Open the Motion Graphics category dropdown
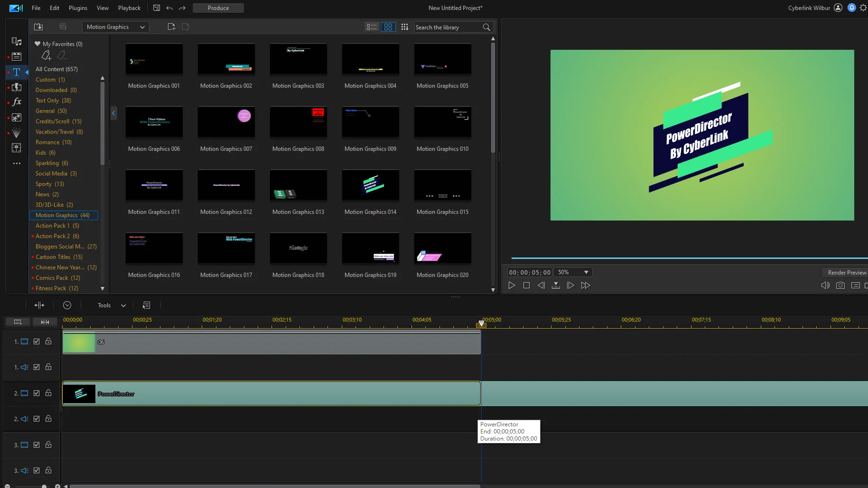The width and height of the screenshot is (868, 488). 115,27
